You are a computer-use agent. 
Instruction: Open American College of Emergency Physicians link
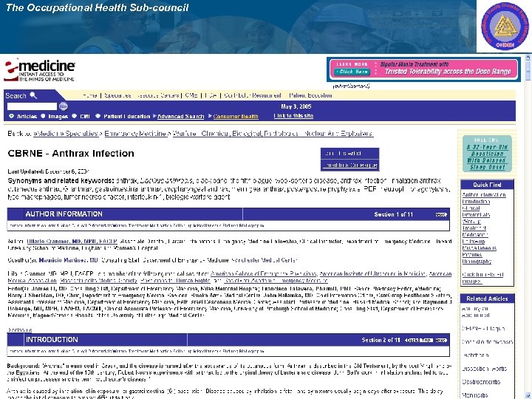click(264, 274)
